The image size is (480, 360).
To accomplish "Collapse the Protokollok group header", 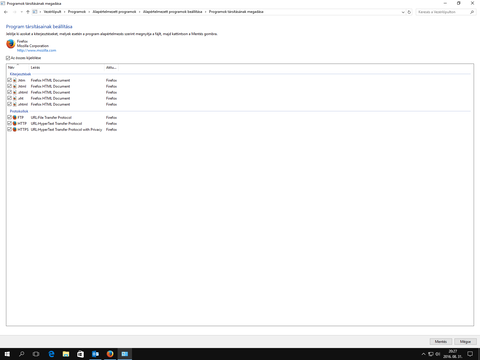I will click(x=19, y=111).
